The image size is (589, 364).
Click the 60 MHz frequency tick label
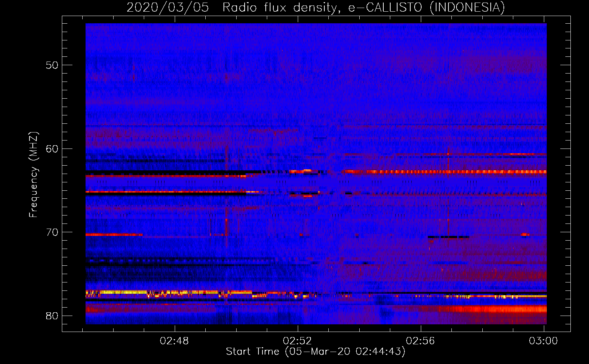[52, 149]
